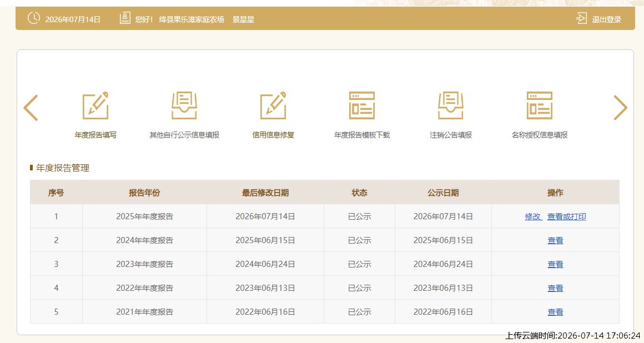
Task: Click last-modified date 2022年06月16日
Action: (x=265, y=312)
